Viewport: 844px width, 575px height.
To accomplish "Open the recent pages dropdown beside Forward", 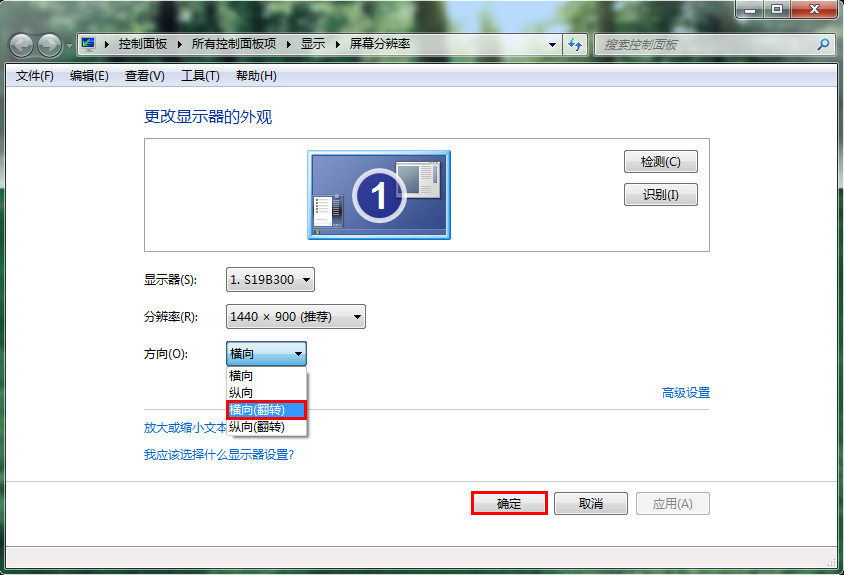I will pos(69,46).
